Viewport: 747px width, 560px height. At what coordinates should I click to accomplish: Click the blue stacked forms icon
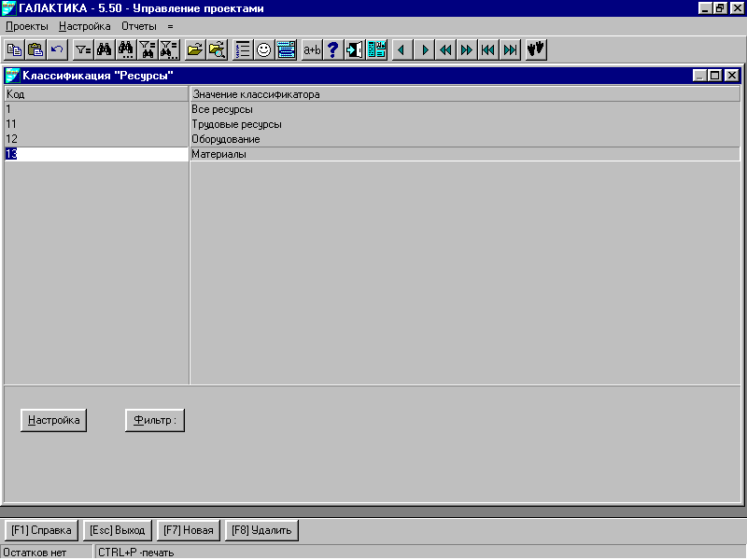click(x=286, y=49)
